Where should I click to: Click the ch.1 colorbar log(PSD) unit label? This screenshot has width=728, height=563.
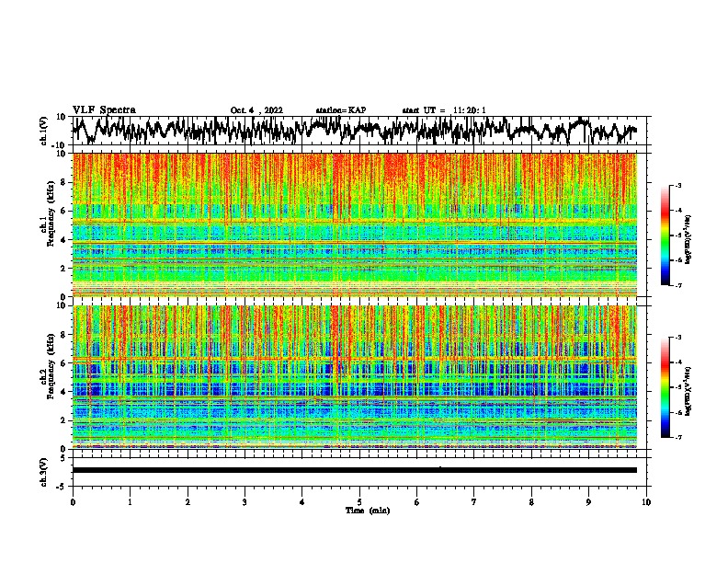(688, 239)
